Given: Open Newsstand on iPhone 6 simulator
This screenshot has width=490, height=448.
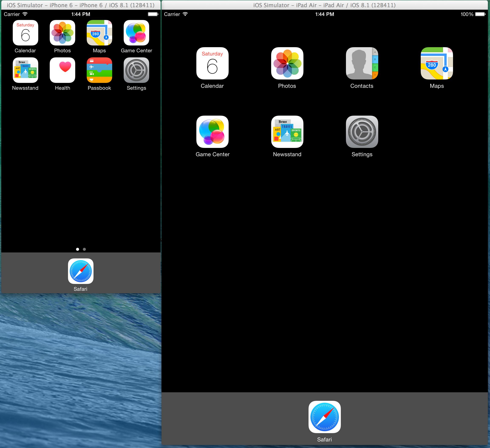Looking at the screenshot, I should (25, 70).
